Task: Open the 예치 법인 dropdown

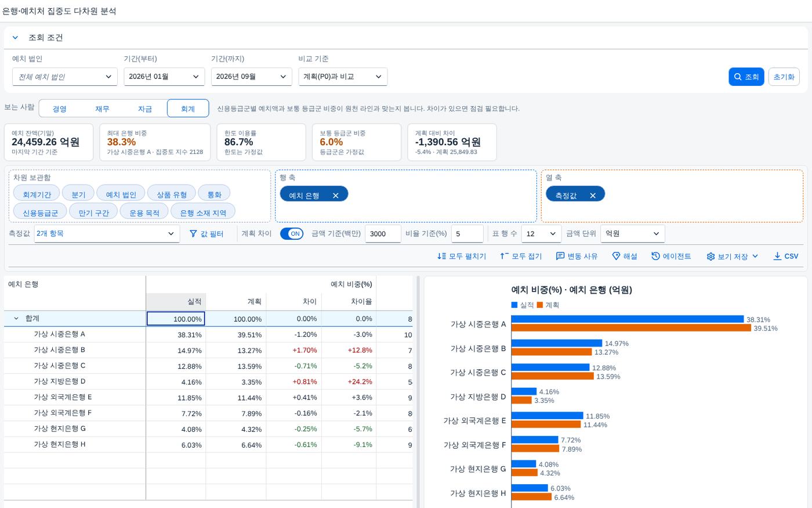Action: tap(65, 77)
